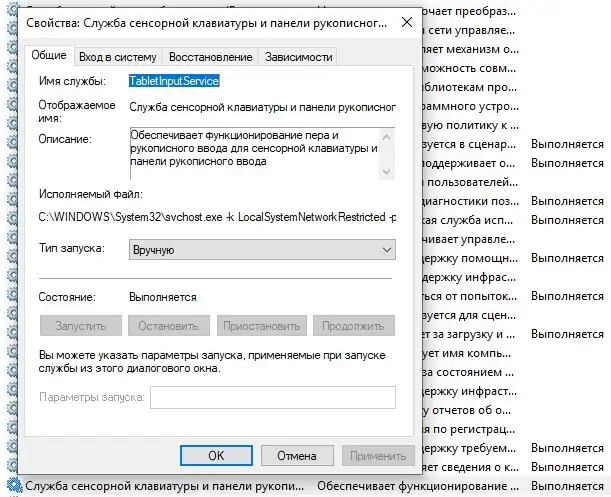Click the Выполняется state value in dialog
Image resolution: width=611 pixels, height=497 pixels.
click(x=162, y=297)
